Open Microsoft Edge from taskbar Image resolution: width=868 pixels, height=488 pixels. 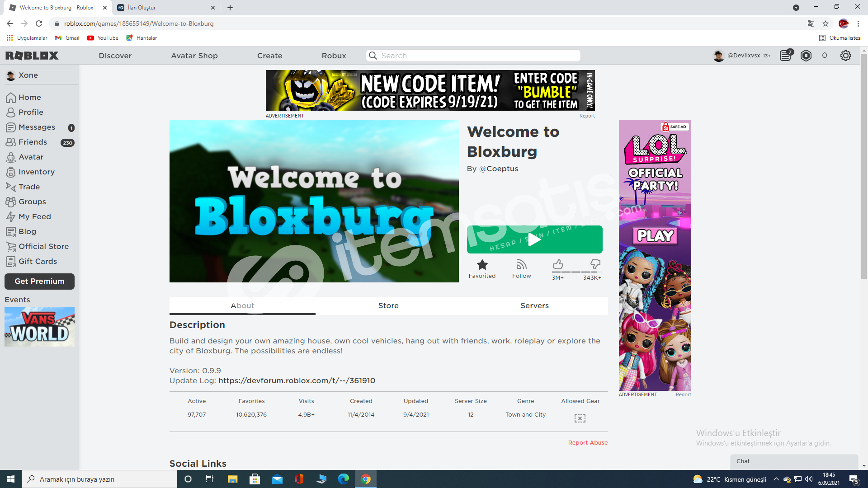click(x=344, y=479)
